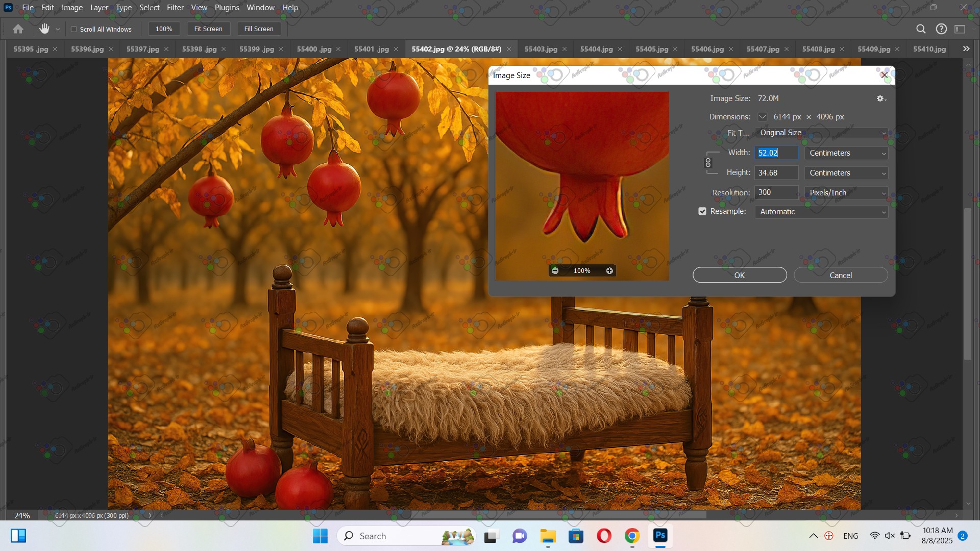
Task: Open Google Chrome from the taskbar
Action: point(632,536)
